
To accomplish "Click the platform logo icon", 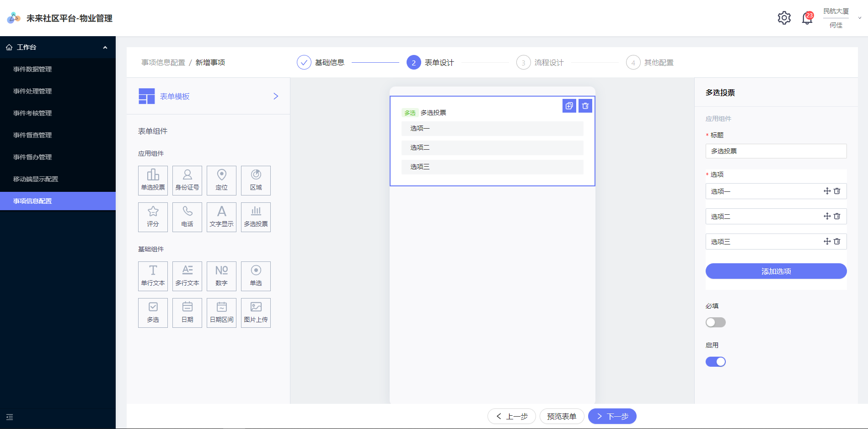I will point(14,18).
